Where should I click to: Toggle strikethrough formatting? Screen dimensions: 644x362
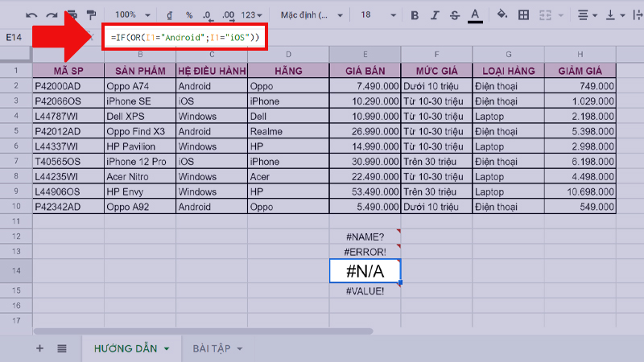454,14
